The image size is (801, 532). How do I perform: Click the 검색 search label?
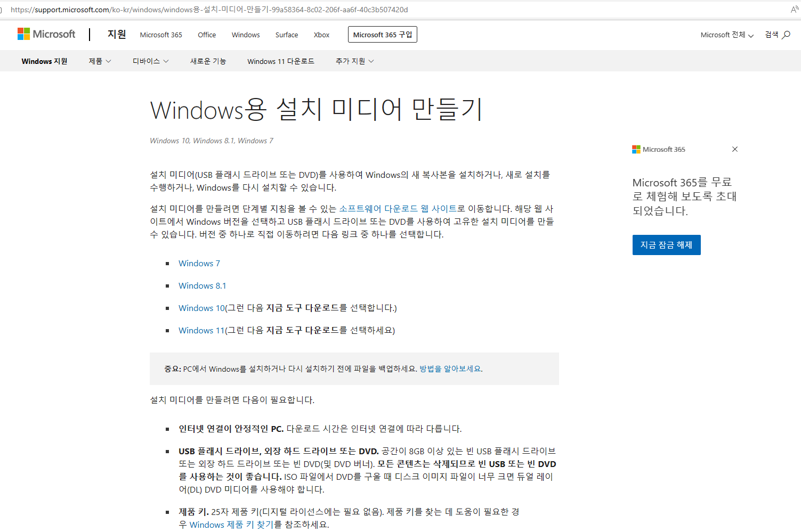coord(772,35)
